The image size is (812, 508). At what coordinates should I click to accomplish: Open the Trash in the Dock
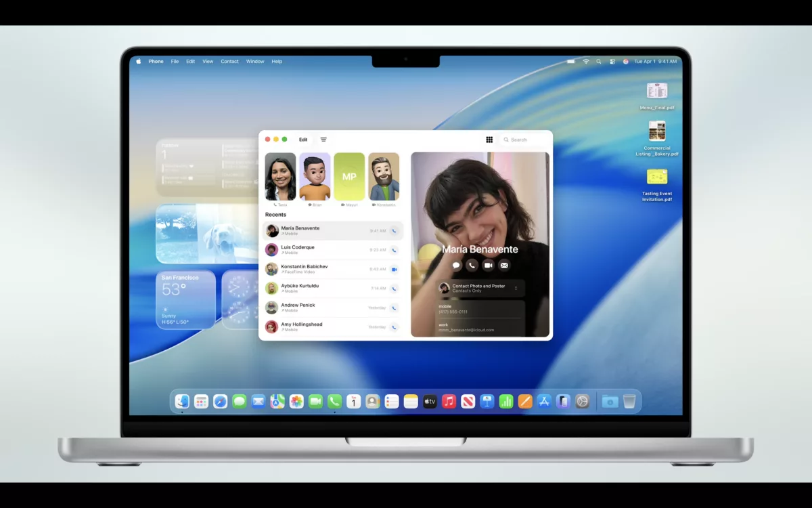click(629, 402)
